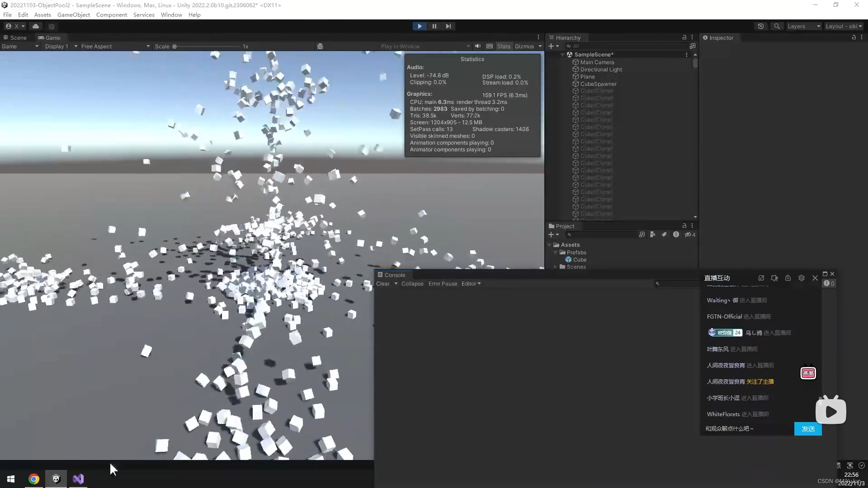Click the blue 发送 send button
Image resolution: width=868 pixels, height=488 pixels.
(x=807, y=429)
